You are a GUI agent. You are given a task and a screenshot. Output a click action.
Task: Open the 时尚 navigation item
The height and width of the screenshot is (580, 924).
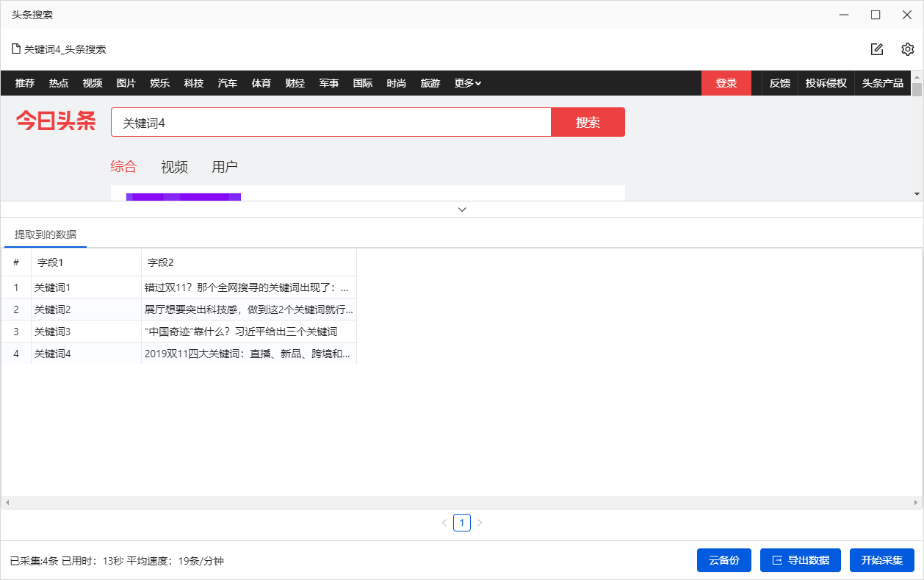(397, 83)
